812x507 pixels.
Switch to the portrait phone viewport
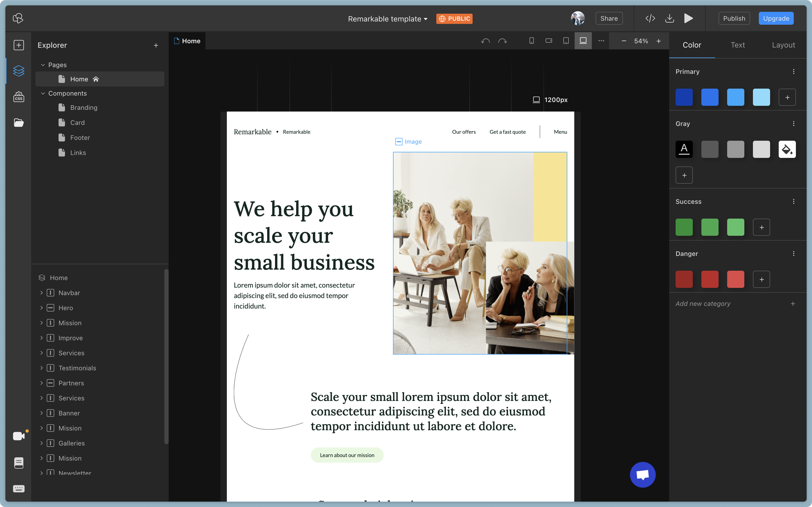[x=531, y=41]
